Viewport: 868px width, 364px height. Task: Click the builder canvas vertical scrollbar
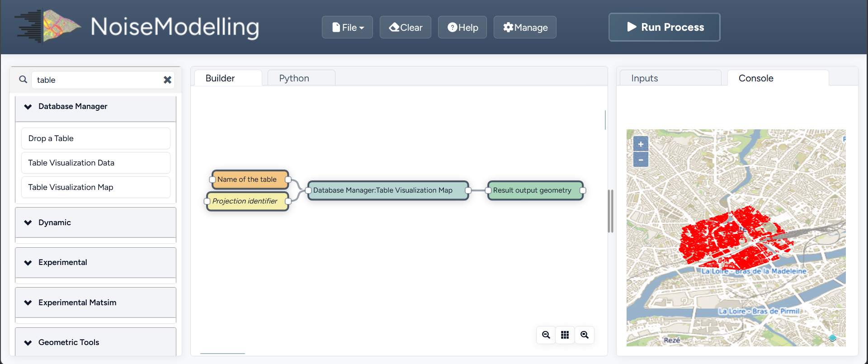click(605, 120)
